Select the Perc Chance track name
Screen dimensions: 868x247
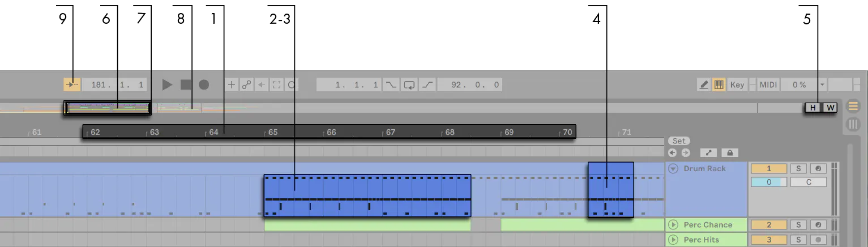click(708, 225)
